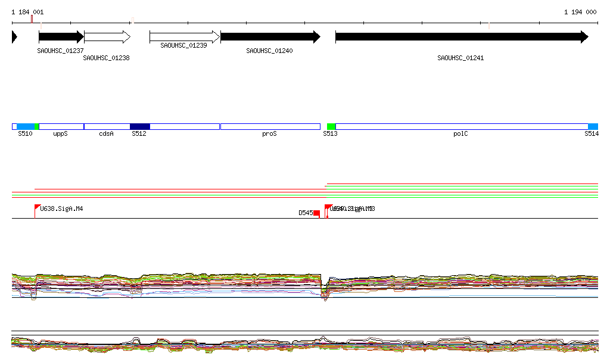Select the dark blue S512 segment

pos(139,126)
